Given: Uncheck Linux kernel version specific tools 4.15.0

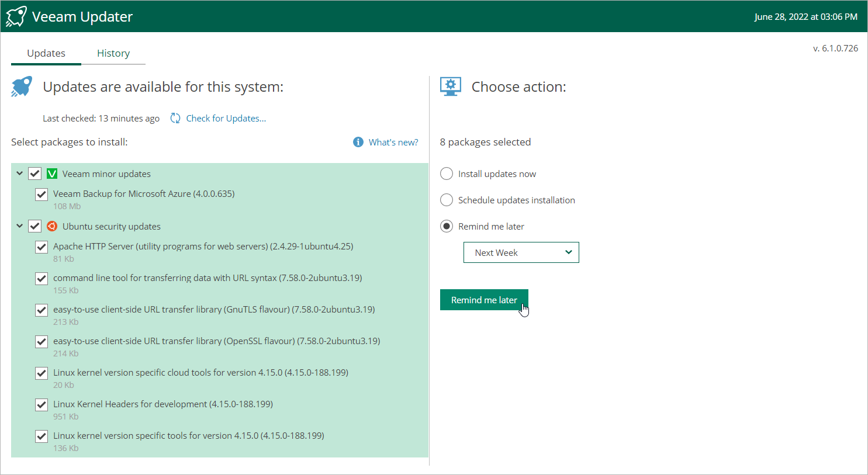Looking at the screenshot, I should [x=42, y=436].
